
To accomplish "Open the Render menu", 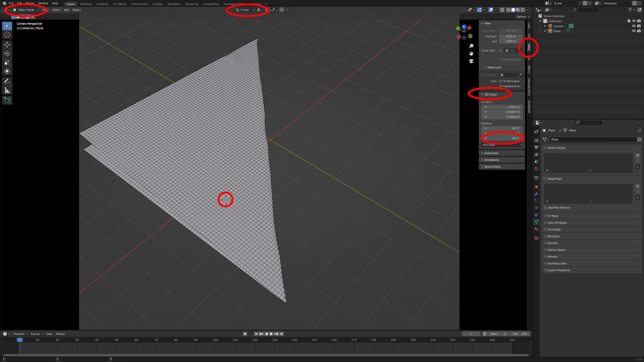I will coord(30,3).
